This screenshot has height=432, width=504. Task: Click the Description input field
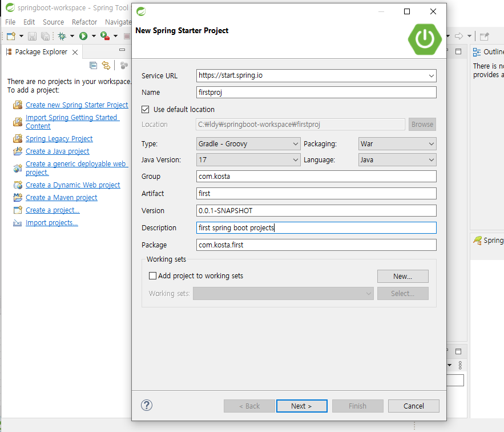point(316,228)
